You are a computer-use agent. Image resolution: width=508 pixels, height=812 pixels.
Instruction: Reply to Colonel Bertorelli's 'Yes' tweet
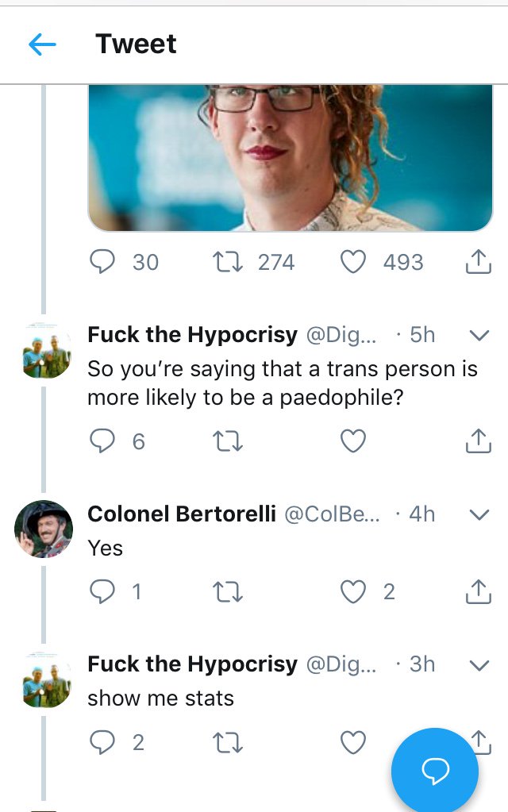102,591
